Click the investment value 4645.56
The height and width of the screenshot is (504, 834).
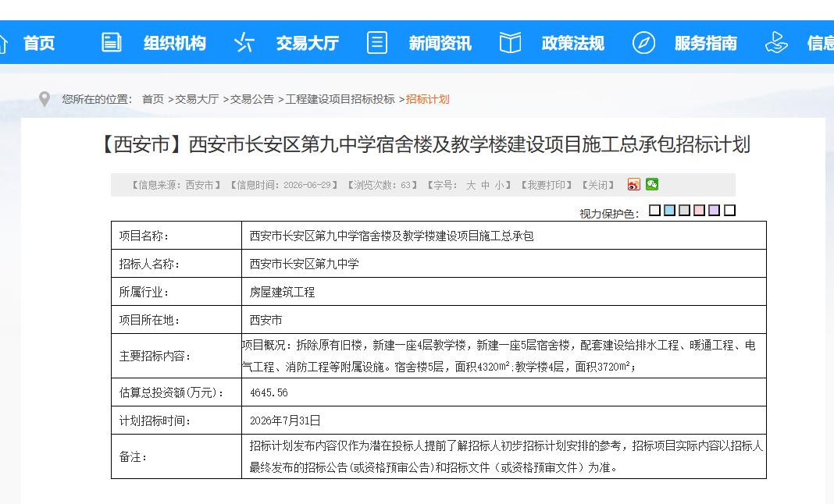(269, 393)
